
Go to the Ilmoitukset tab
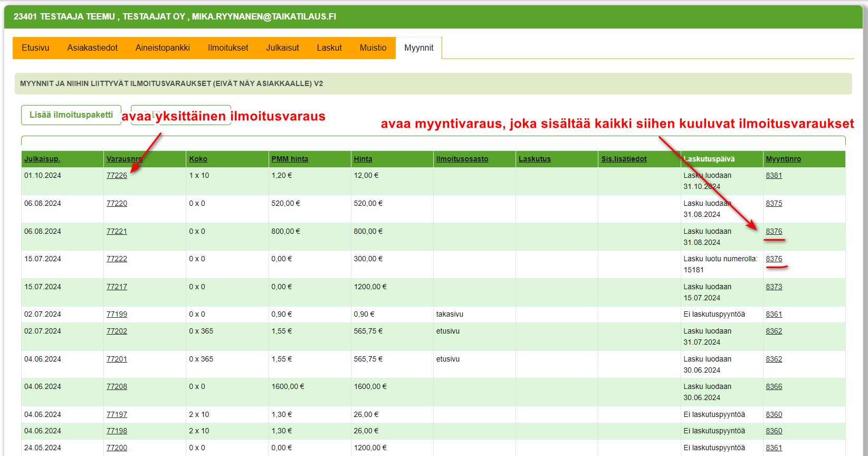click(x=228, y=48)
